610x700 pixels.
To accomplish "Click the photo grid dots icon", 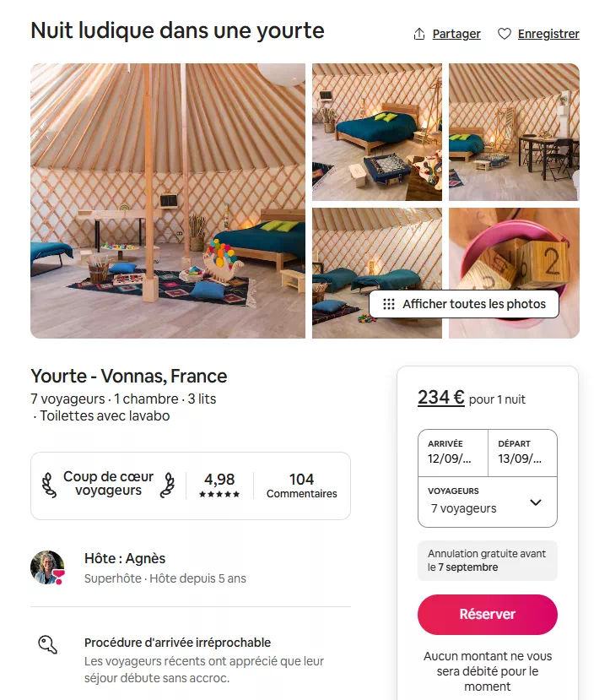I will [388, 304].
